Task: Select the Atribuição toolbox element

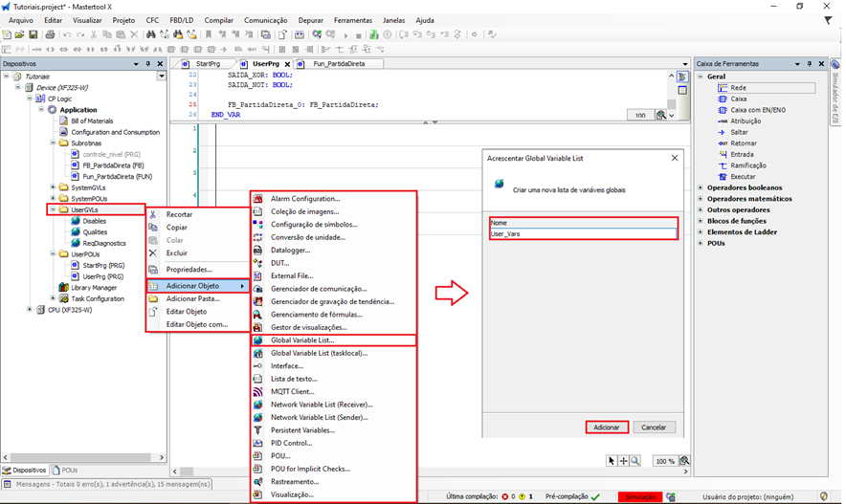Action: coord(746,121)
